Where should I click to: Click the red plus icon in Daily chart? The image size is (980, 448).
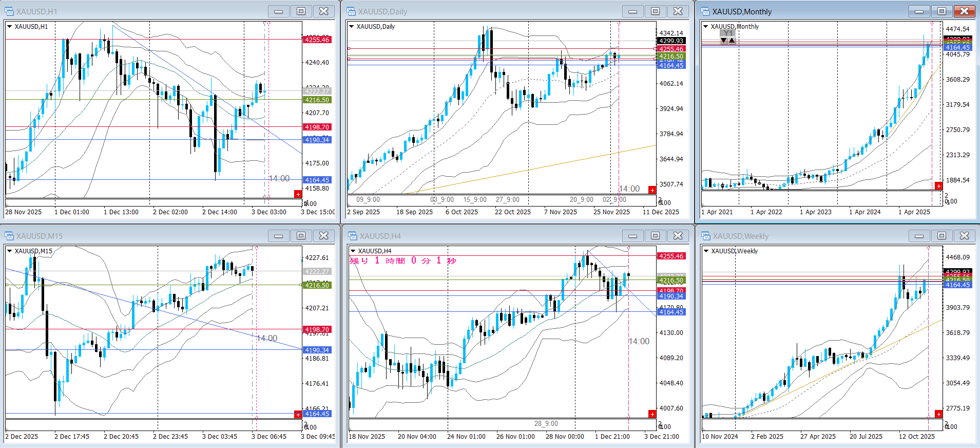tap(652, 190)
